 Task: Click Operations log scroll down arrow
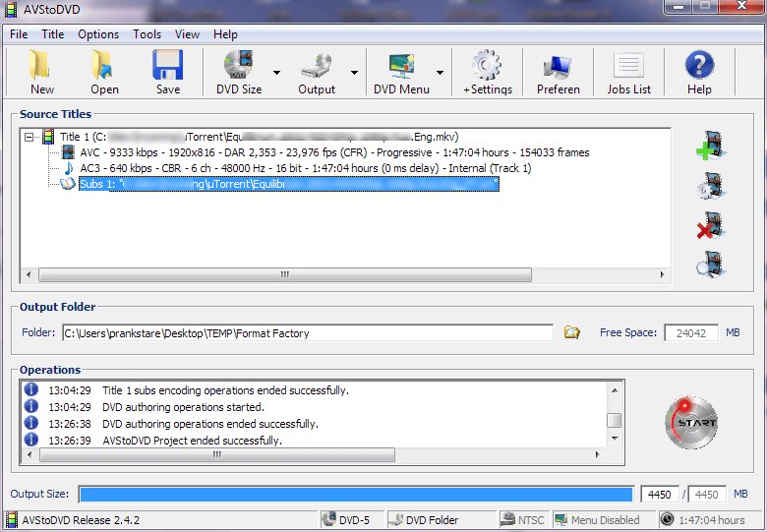click(615, 439)
